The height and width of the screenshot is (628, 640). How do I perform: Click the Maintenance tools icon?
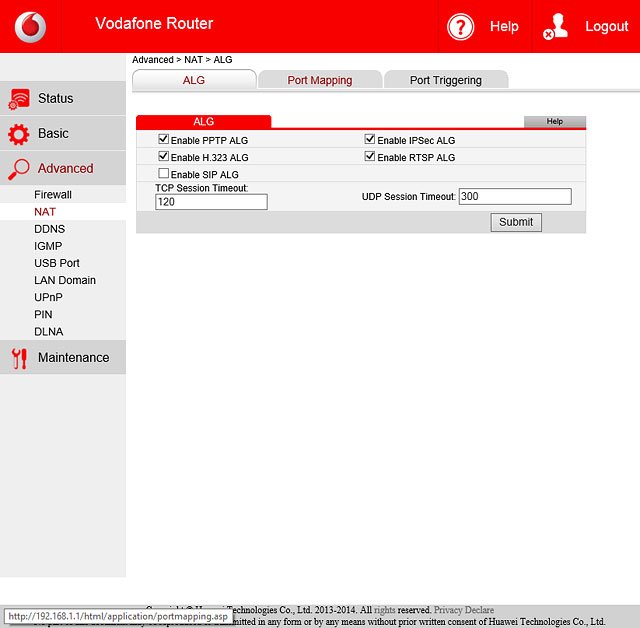pyautogui.click(x=19, y=358)
